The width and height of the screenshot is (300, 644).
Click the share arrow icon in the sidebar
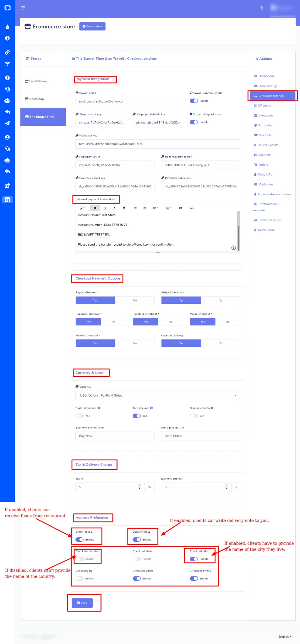point(7,186)
